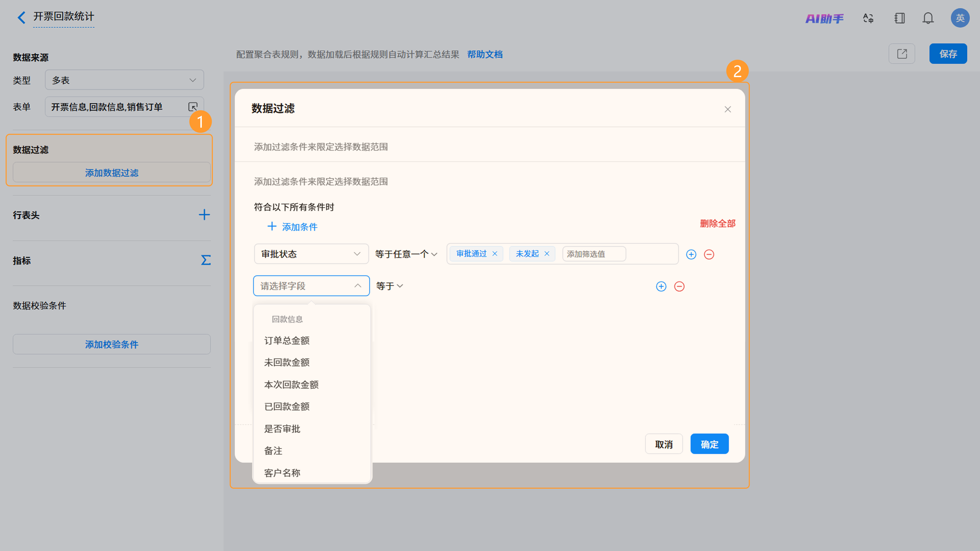Cancel the dialog with 取消

pyautogui.click(x=664, y=444)
